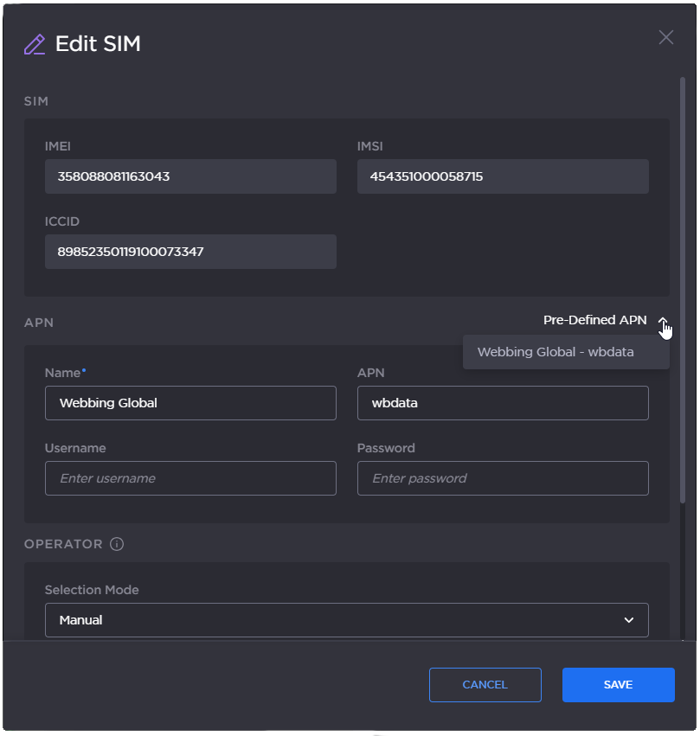Click the ICCID field to edit it
The height and width of the screenshot is (736, 700).
[190, 251]
